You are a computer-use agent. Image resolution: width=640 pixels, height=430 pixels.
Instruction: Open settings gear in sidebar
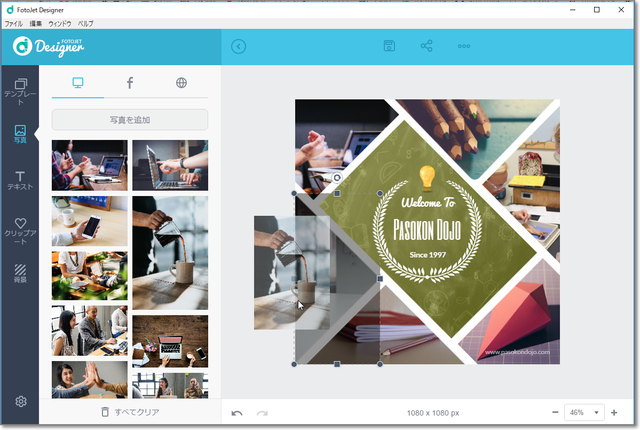(20, 402)
